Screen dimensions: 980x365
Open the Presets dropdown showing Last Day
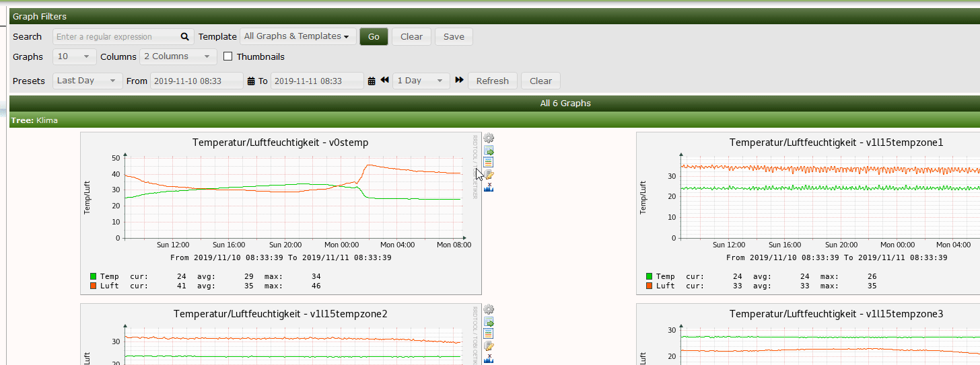pyautogui.click(x=88, y=81)
